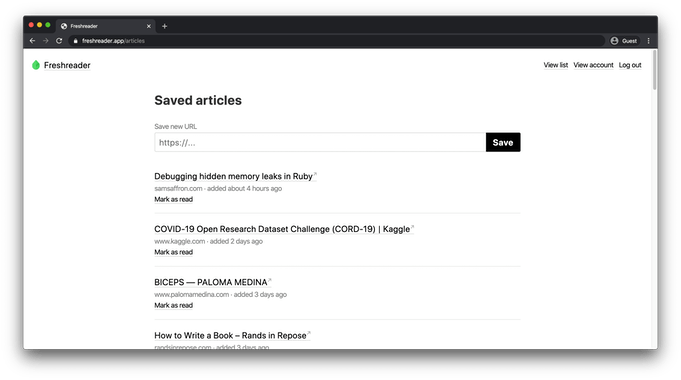The height and width of the screenshot is (380, 681).
Task: Open View account link
Action: coord(593,65)
